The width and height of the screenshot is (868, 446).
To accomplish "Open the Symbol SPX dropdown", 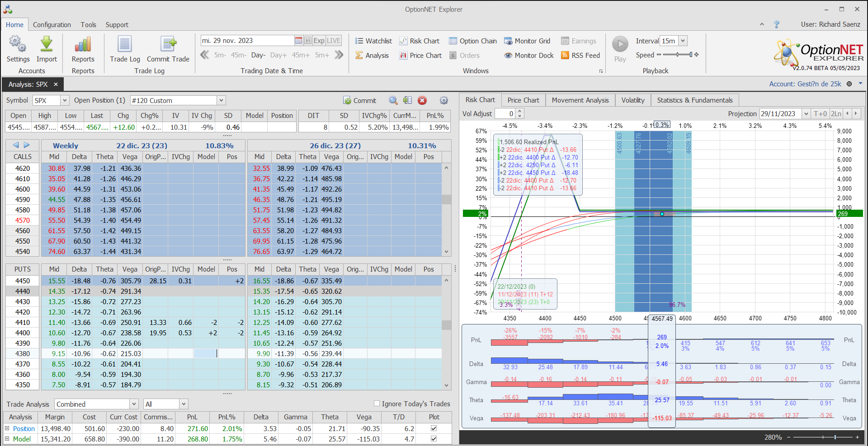I will click(65, 100).
